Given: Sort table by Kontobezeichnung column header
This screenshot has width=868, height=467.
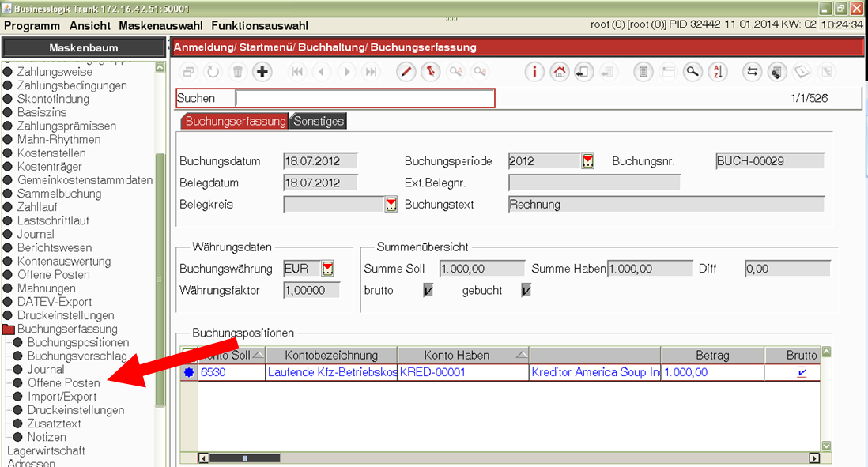Looking at the screenshot, I should point(331,355).
